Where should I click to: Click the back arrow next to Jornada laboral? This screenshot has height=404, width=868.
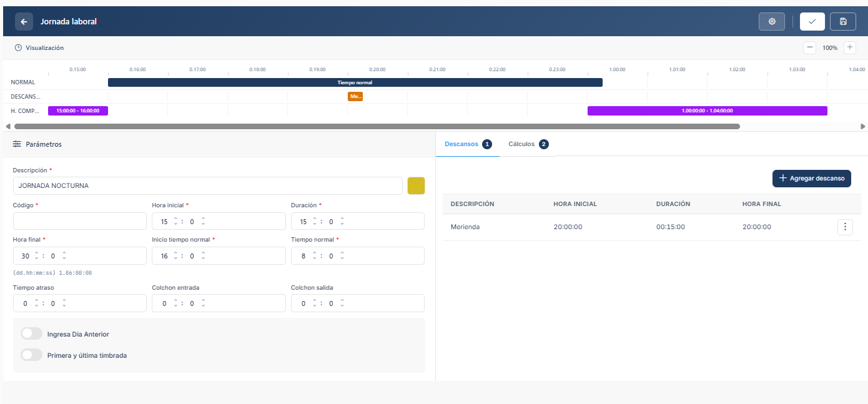pos(24,22)
